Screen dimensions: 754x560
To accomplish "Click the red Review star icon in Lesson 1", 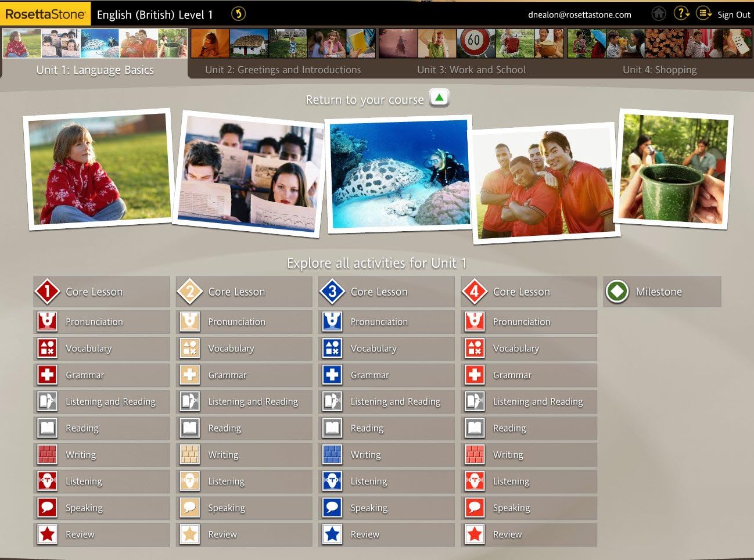I will (47, 534).
